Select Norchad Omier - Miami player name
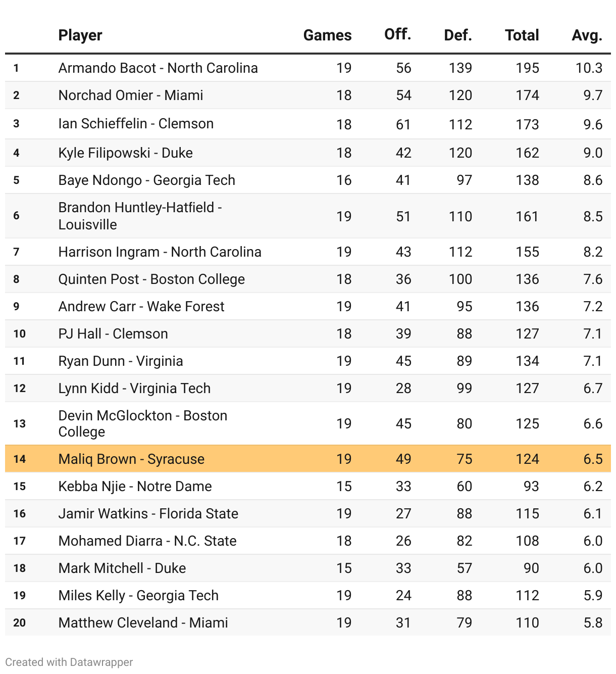 point(131,95)
